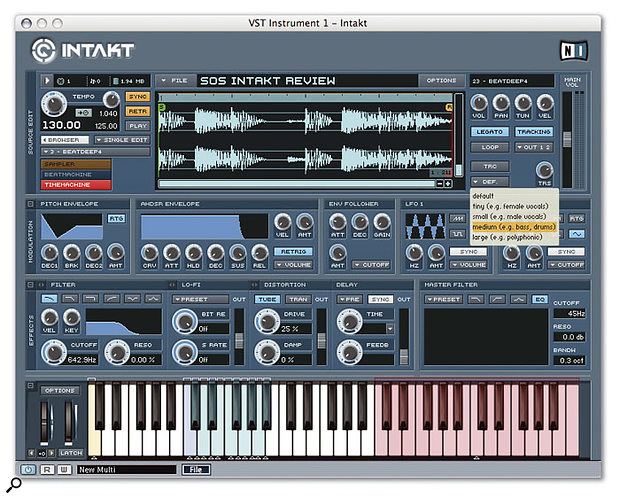
Task: Toggle LEGATO mode
Action: coord(490,132)
